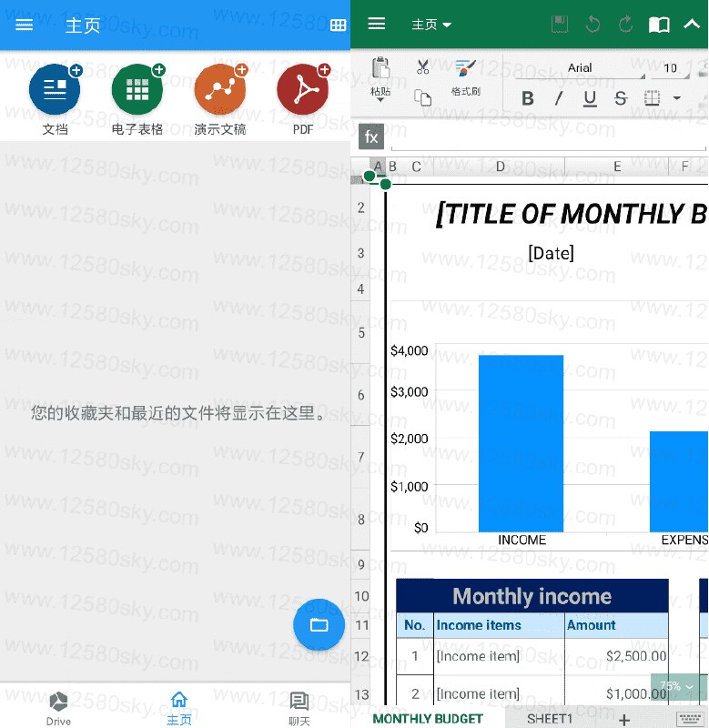Copy selection with copy icon
709x728 pixels.
422,97
